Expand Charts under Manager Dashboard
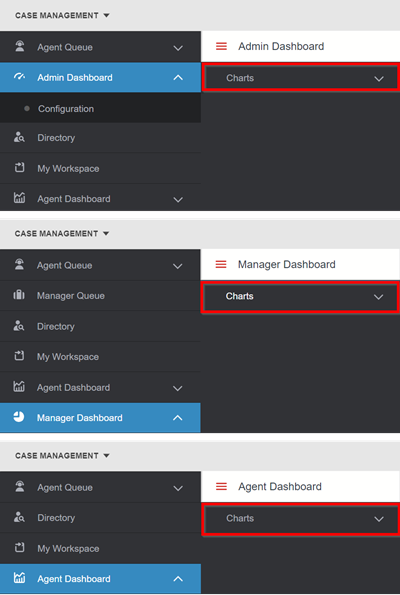 click(x=299, y=297)
